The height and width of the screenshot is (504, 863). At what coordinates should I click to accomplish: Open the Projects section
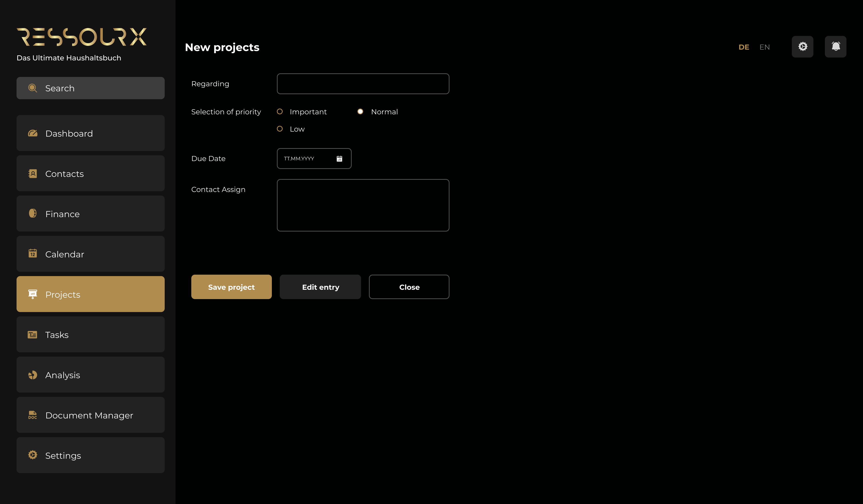click(90, 294)
